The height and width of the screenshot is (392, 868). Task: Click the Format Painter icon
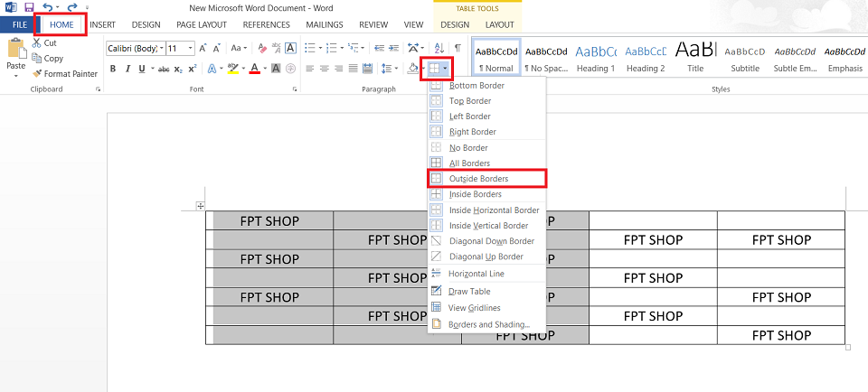tap(37, 73)
